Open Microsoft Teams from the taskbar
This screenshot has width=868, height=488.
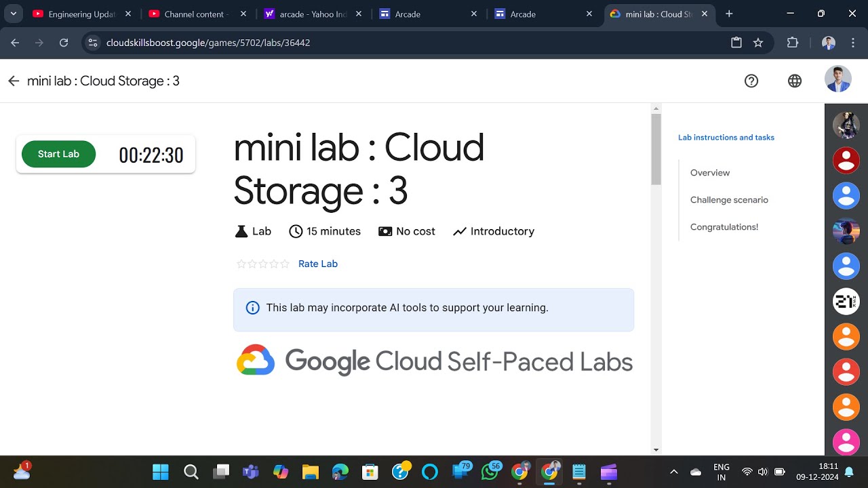[251, 472]
